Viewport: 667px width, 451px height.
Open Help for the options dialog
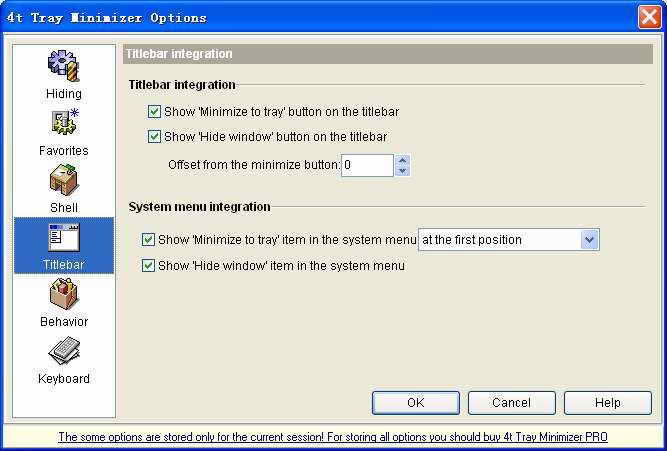(x=607, y=403)
